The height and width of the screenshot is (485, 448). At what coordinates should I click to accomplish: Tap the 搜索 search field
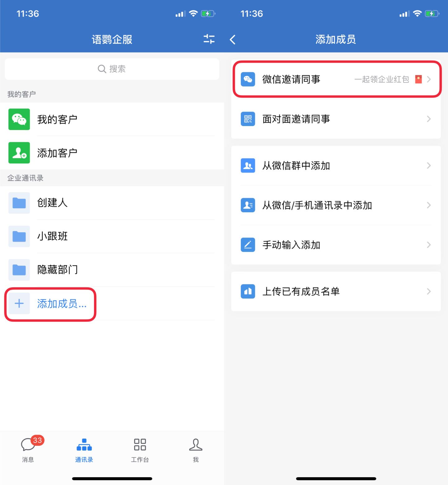(112, 69)
